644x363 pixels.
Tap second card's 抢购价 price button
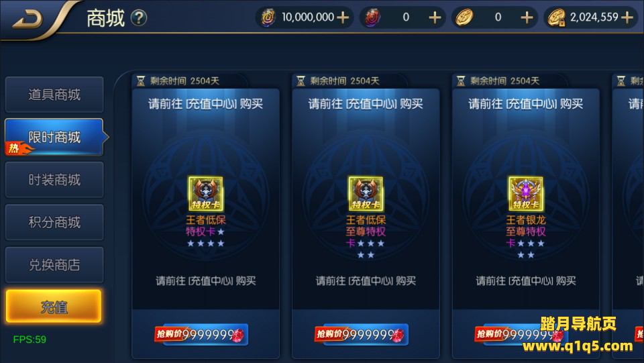click(x=362, y=335)
